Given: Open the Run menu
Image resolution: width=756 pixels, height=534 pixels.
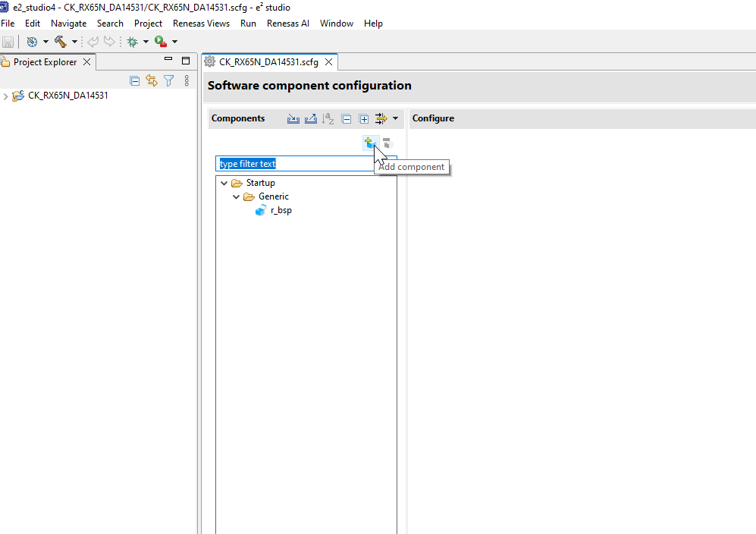Looking at the screenshot, I should coord(248,24).
